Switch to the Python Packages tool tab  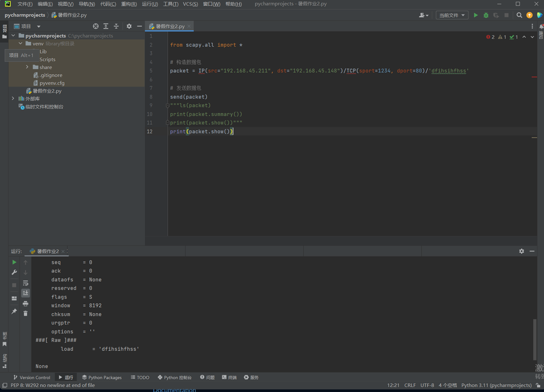coord(101,378)
